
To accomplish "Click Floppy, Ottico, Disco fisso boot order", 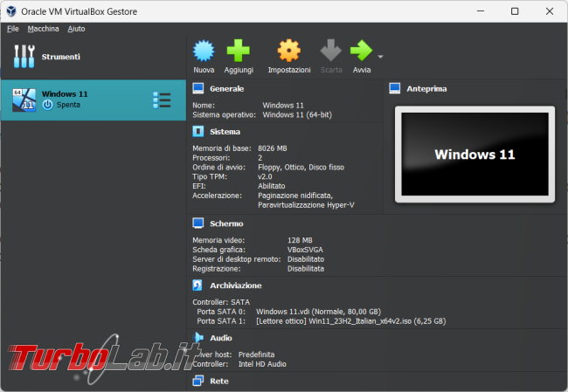I will click(x=301, y=168).
